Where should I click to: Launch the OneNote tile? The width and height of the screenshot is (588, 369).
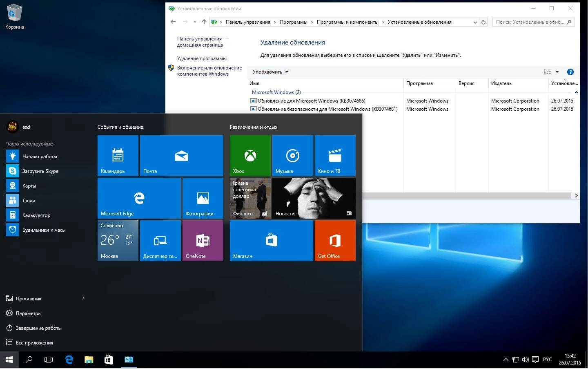coord(203,241)
